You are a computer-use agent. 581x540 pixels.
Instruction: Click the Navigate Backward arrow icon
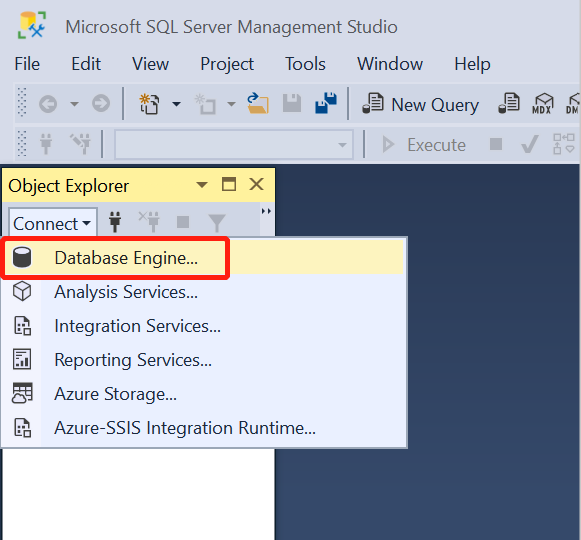pyautogui.click(x=48, y=104)
